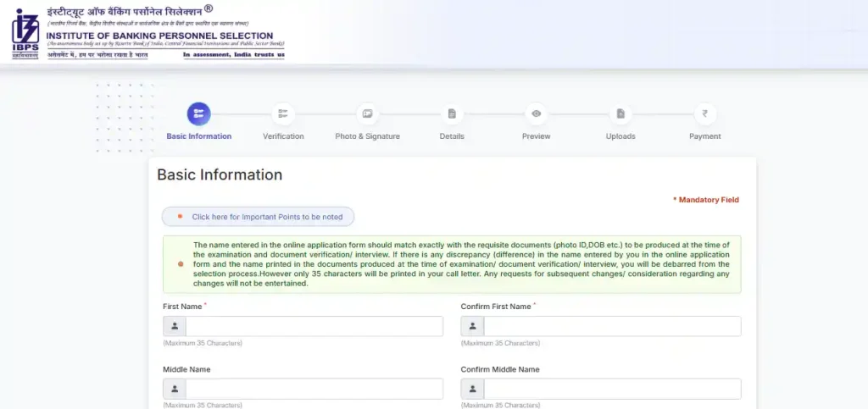
Task: Switch to Details step label
Action: pyautogui.click(x=452, y=136)
